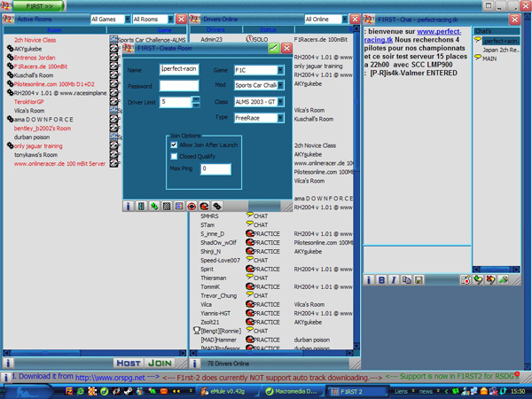Click red helmet icon in Create Room toolbar

204,206
